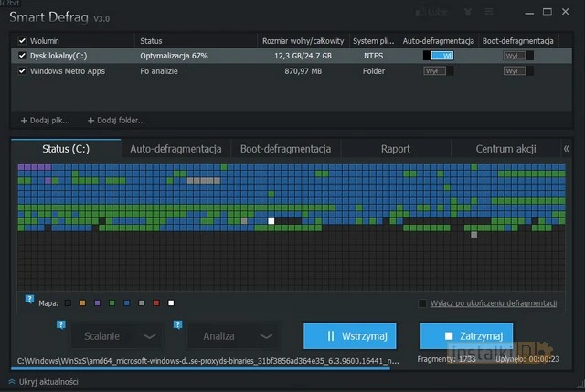Image resolution: width=585 pixels, height=392 pixels.
Task: Open the Boot-defragmentacja tab
Action: pos(285,149)
